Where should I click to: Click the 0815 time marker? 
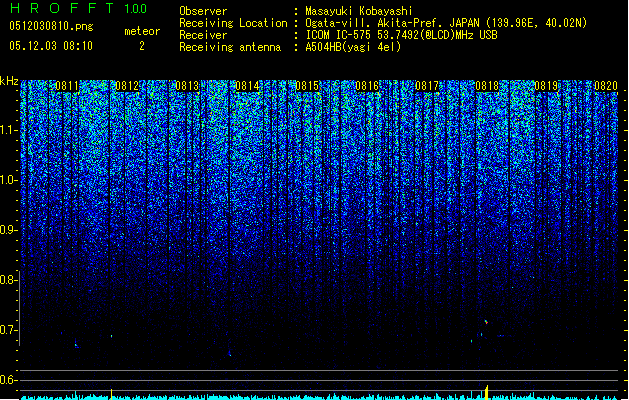point(307,86)
